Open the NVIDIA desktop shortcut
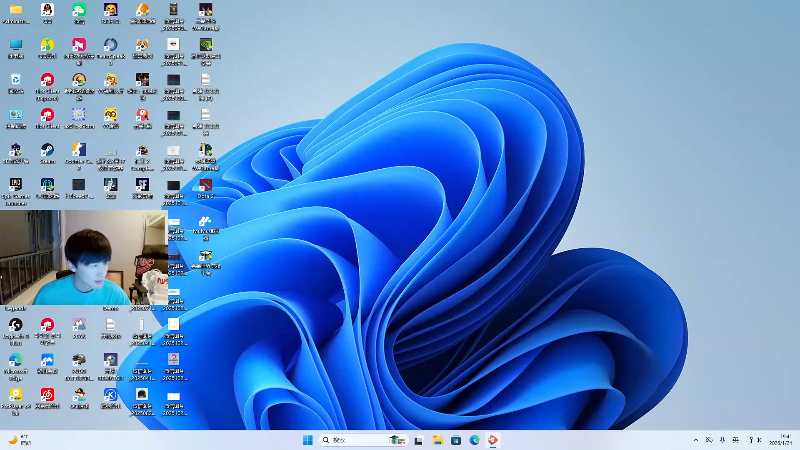 coord(205,45)
